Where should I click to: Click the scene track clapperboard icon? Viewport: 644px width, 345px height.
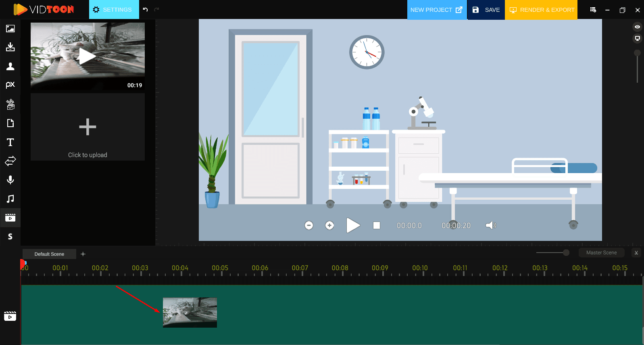pyautogui.click(x=10, y=316)
